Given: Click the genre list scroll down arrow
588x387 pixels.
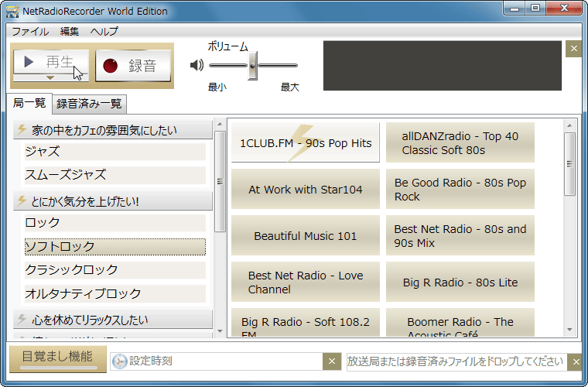Looking at the screenshot, I should [x=220, y=331].
